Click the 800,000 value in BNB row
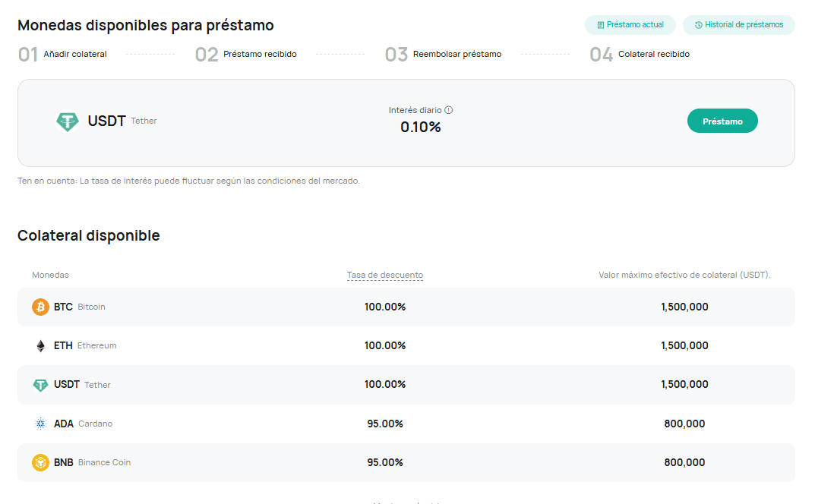815x504 pixels. [684, 462]
